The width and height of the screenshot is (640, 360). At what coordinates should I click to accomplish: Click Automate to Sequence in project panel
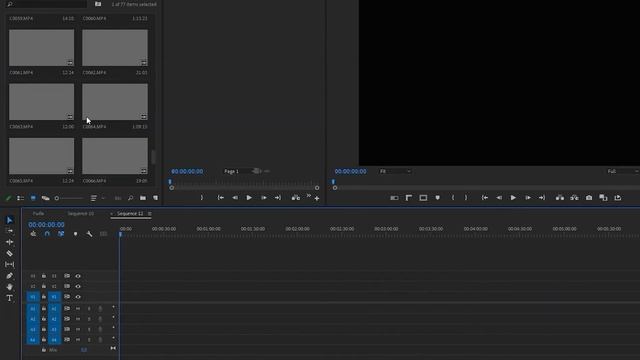click(x=118, y=198)
